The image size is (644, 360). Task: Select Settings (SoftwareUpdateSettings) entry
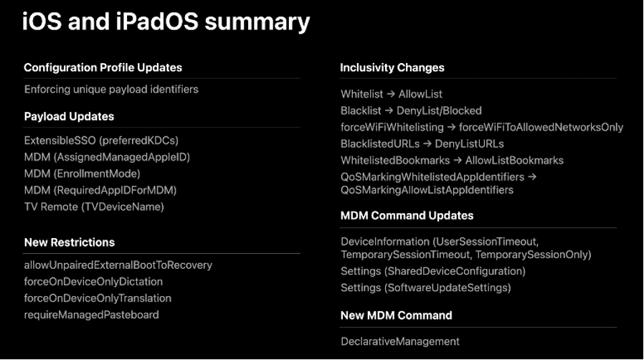pos(425,288)
